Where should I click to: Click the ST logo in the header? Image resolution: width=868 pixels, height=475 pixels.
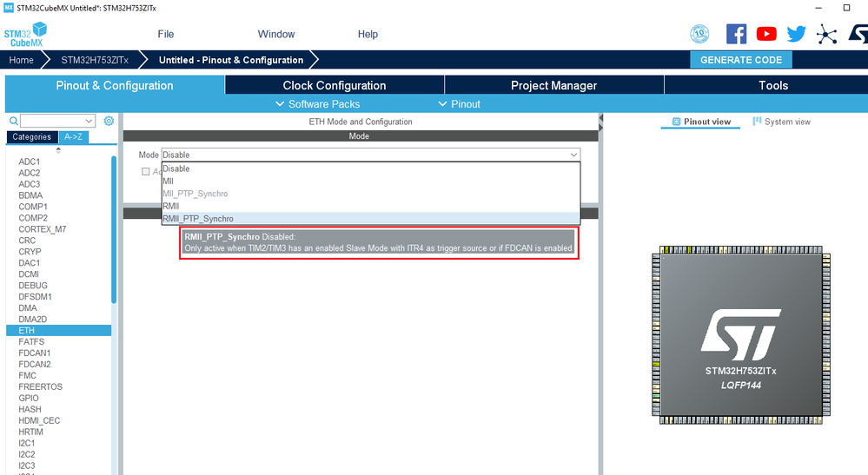858,34
